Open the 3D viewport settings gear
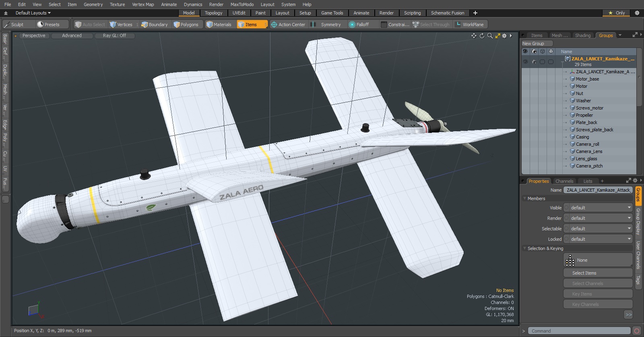The height and width of the screenshot is (337, 644). 504,36
